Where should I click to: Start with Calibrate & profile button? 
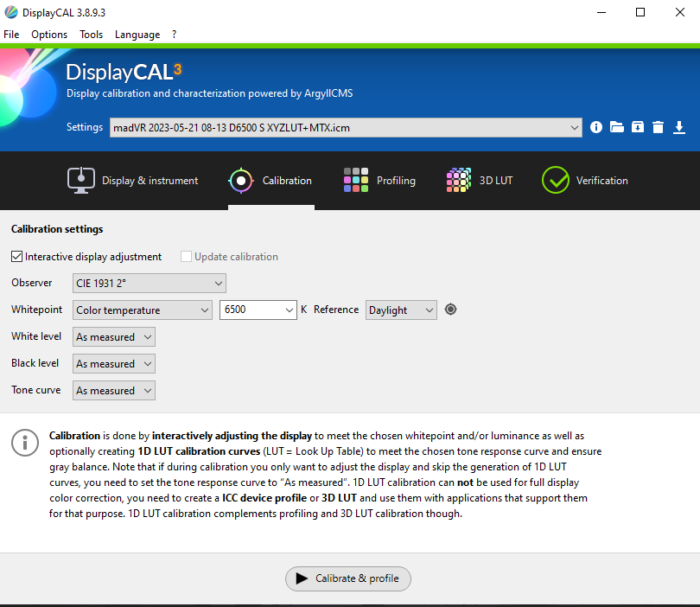point(348,578)
